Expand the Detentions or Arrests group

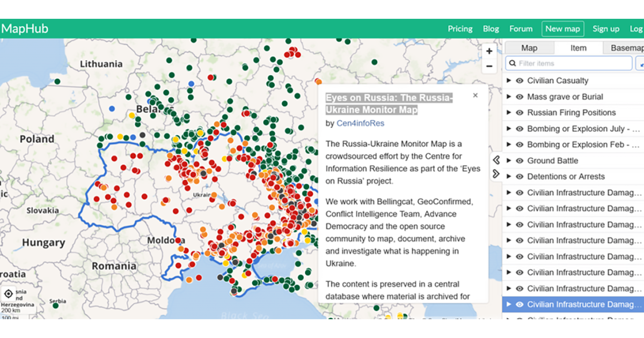click(509, 177)
